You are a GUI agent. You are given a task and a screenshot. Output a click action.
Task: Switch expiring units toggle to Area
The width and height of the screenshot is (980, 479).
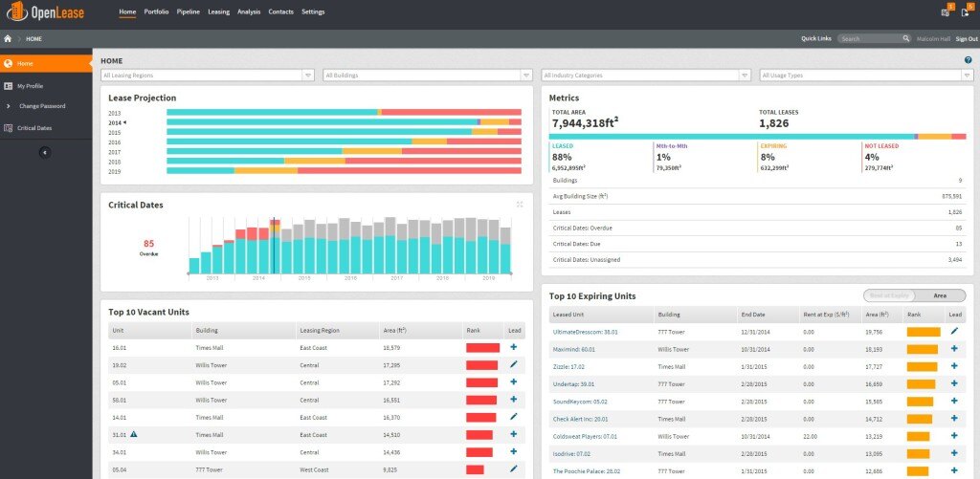tap(940, 295)
